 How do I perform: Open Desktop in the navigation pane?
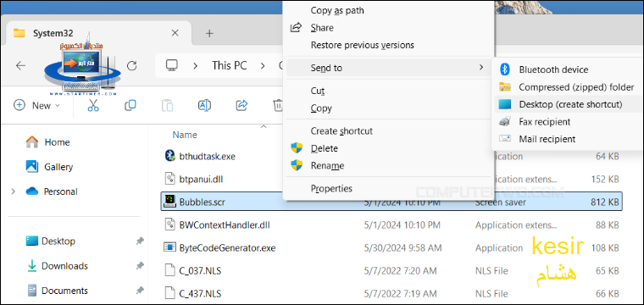(58, 241)
